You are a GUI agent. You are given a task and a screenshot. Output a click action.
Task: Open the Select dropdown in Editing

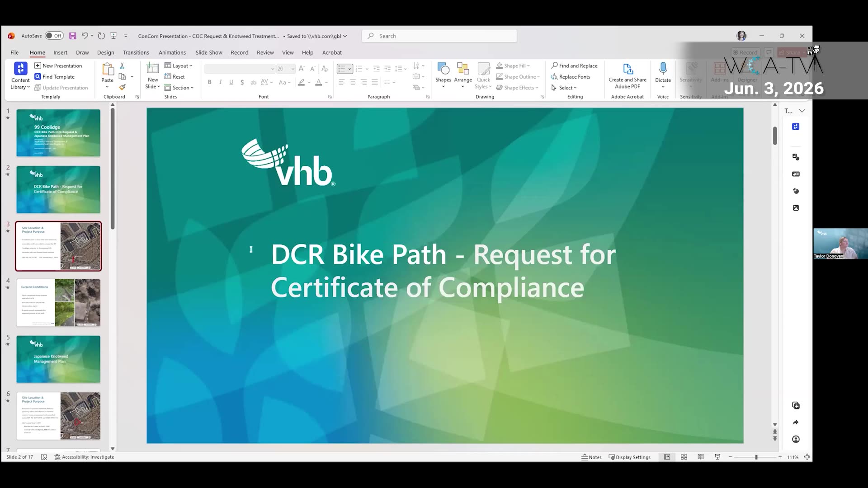(x=564, y=88)
